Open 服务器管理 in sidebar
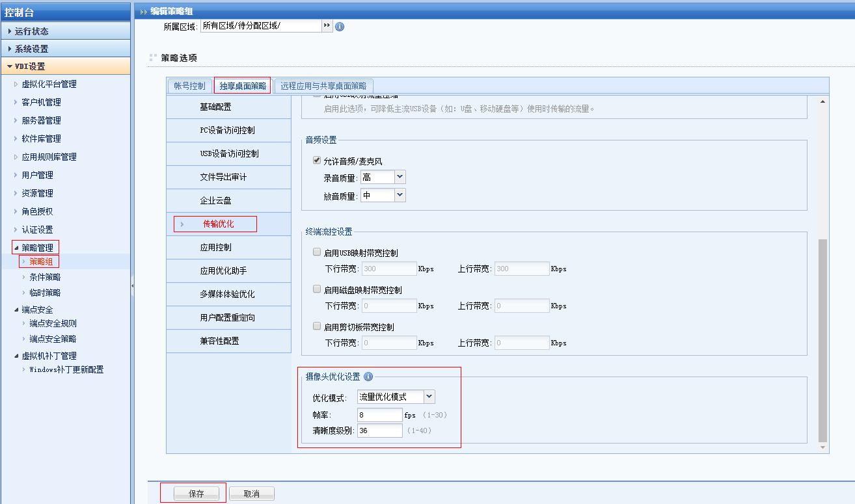855x504 pixels. [x=41, y=120]
